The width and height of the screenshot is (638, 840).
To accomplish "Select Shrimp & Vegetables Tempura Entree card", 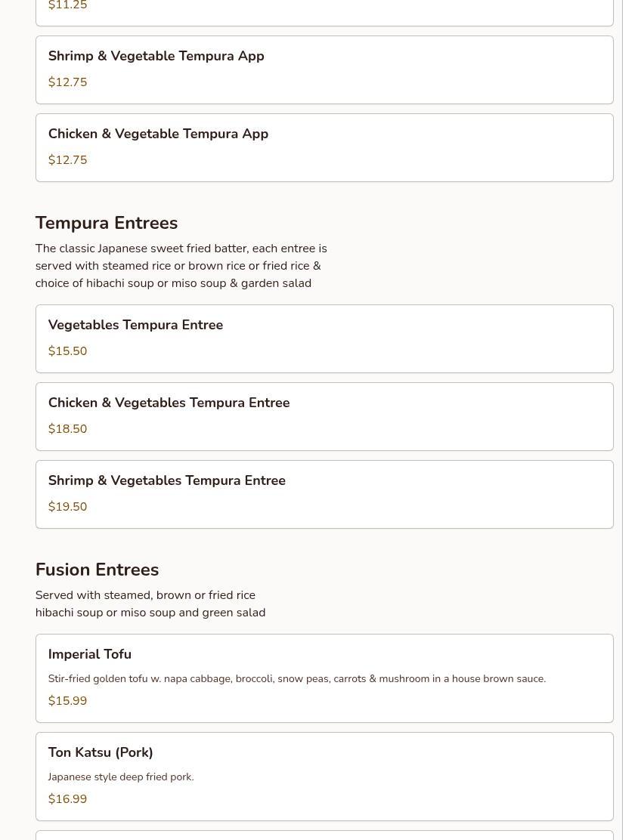I will point(324,494).
